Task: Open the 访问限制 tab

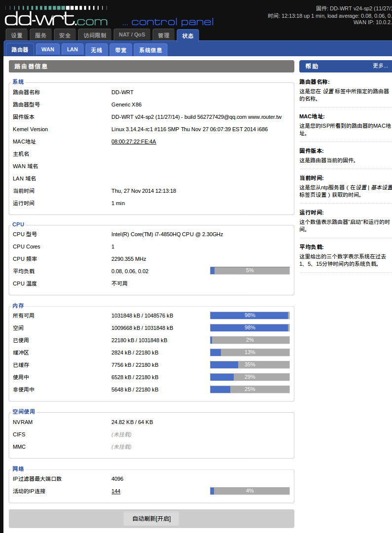Action: coord(95,35)
